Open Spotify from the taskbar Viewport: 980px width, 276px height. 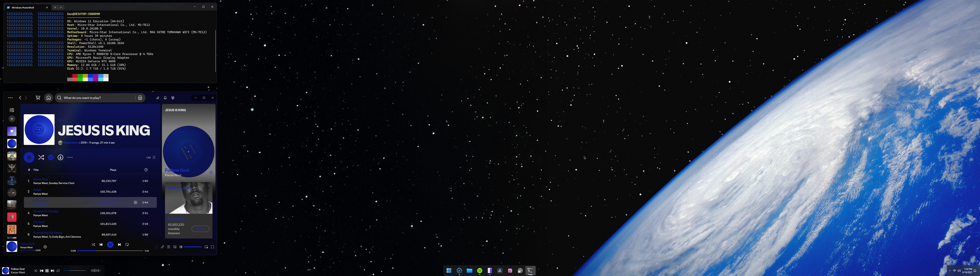480,271
